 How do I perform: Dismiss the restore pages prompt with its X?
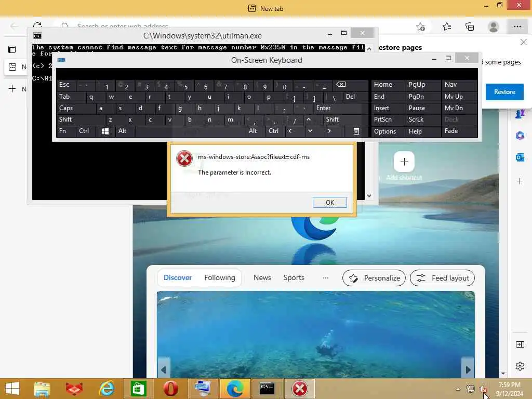523,42
